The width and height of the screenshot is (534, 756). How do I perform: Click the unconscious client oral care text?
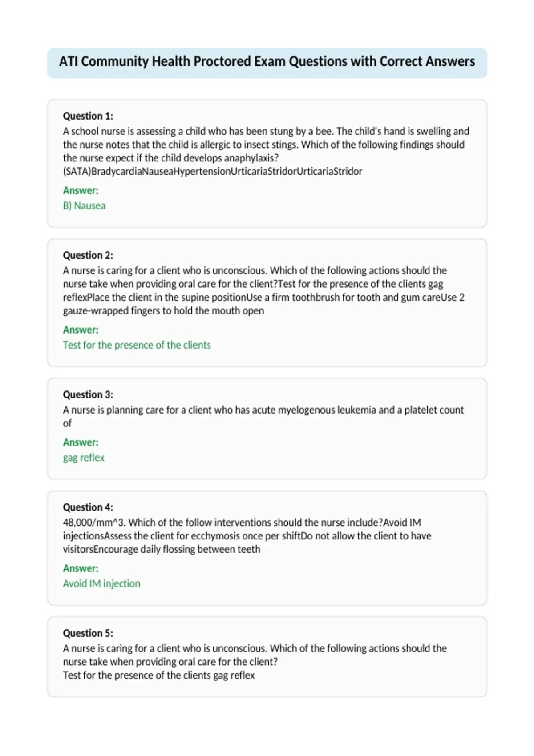(x=263, y=290)
